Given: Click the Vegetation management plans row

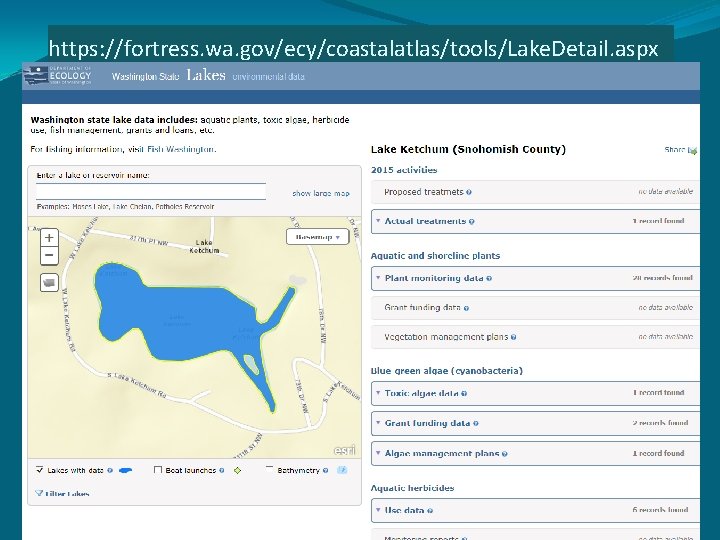Looking at the screenshot, I should 535,337.
